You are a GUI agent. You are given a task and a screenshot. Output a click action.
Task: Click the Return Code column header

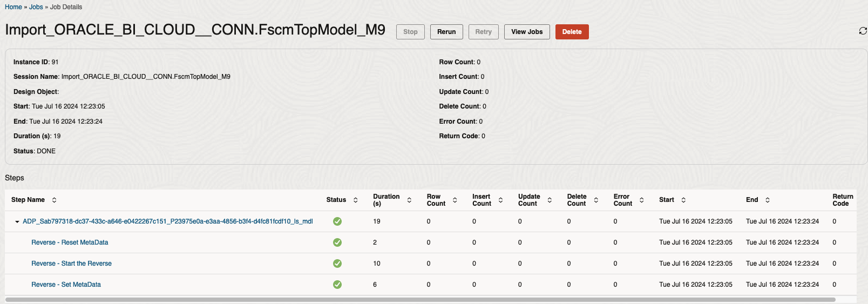[x=843, y=200]
